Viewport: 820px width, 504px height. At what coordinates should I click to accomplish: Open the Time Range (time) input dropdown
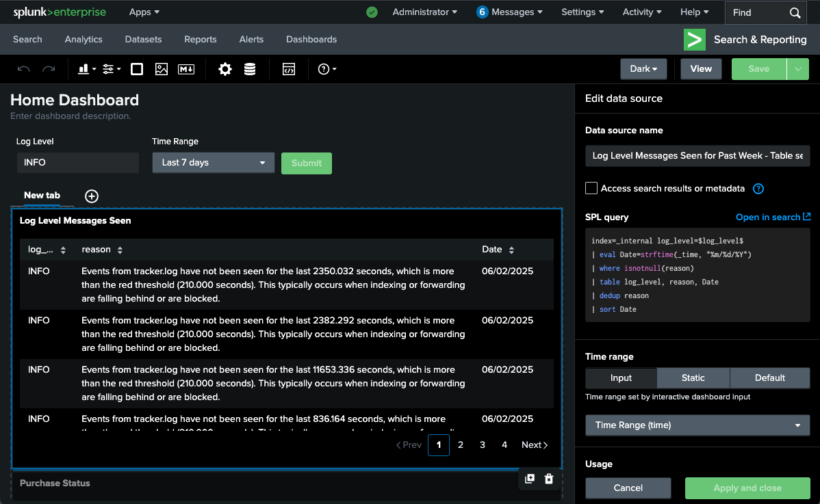pos(697,425)
